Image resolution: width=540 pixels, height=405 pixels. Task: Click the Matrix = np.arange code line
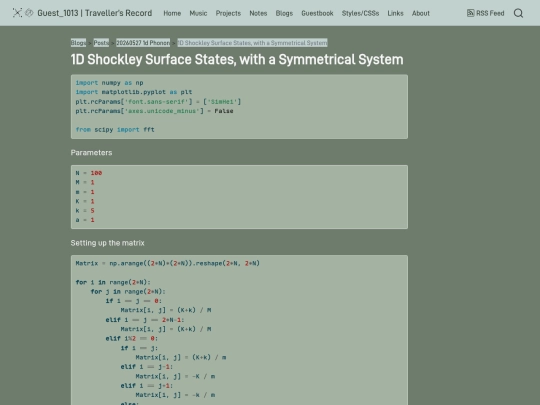point(168,263)
